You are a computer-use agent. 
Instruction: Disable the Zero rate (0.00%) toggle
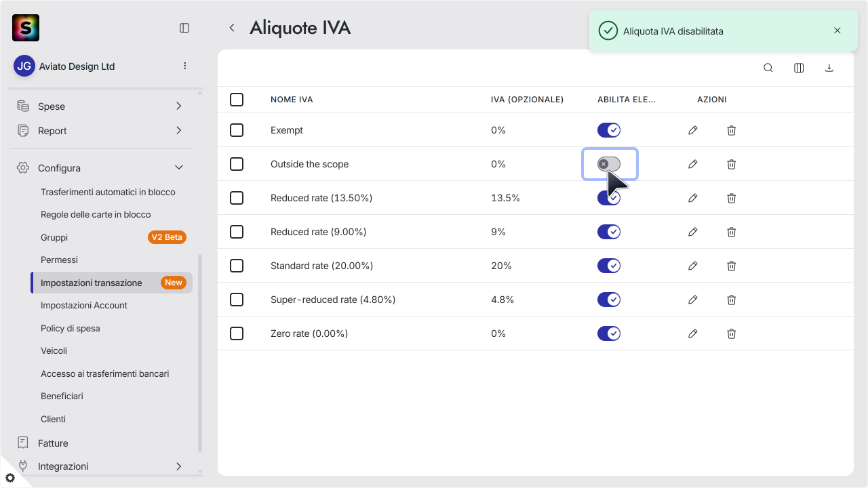609,333
